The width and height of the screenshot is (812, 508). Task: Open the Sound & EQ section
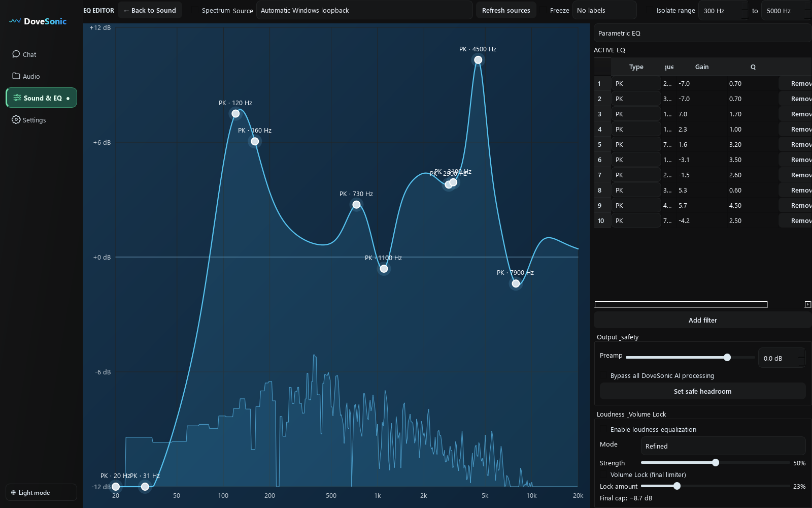click(x=41, y=98)
